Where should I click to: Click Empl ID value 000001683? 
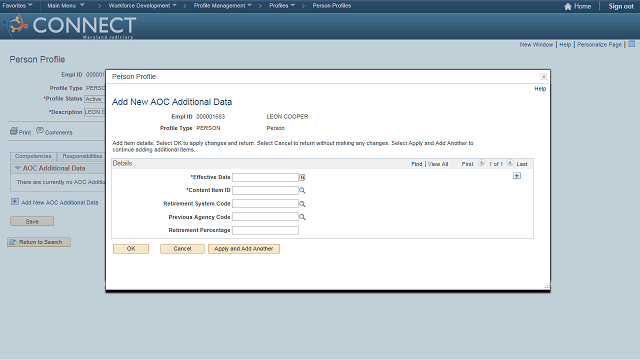point(211,117)
